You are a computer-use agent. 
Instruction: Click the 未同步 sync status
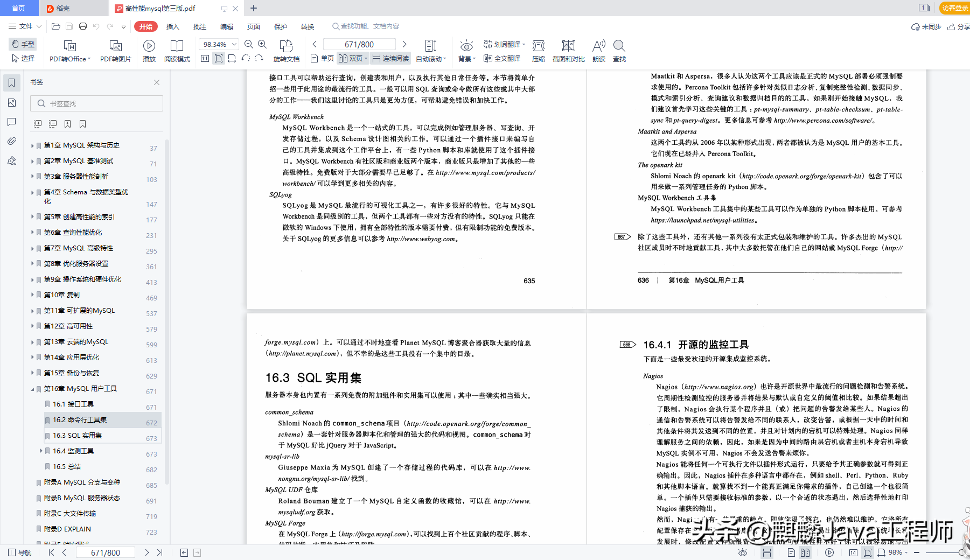coord(926,26)
